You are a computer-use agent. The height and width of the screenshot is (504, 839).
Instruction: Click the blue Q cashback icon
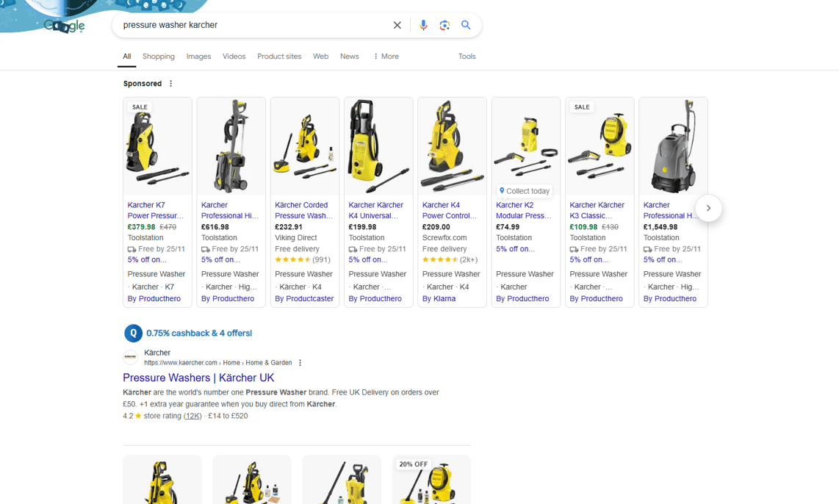[133, 333]
